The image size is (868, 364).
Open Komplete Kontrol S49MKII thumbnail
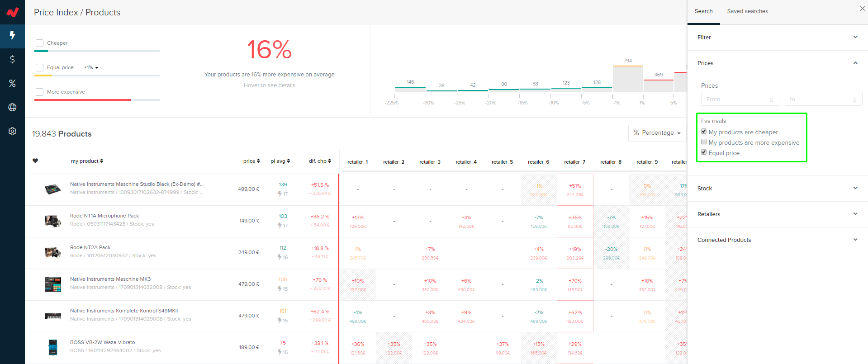[53, 316]
